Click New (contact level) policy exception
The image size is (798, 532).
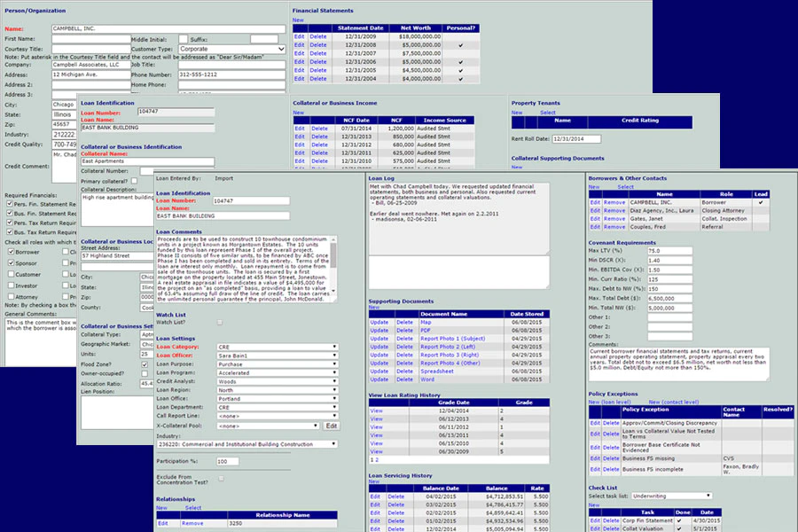point(673,403)
